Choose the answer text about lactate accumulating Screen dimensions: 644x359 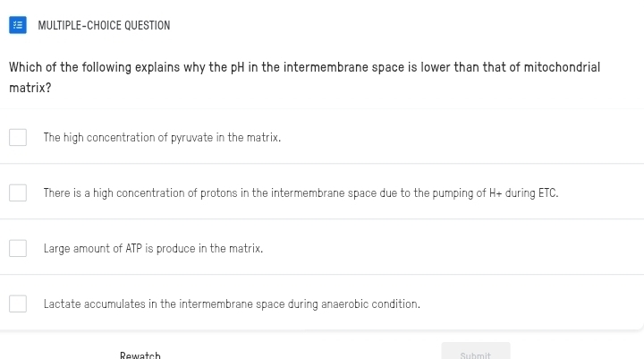tap(232, 304)
